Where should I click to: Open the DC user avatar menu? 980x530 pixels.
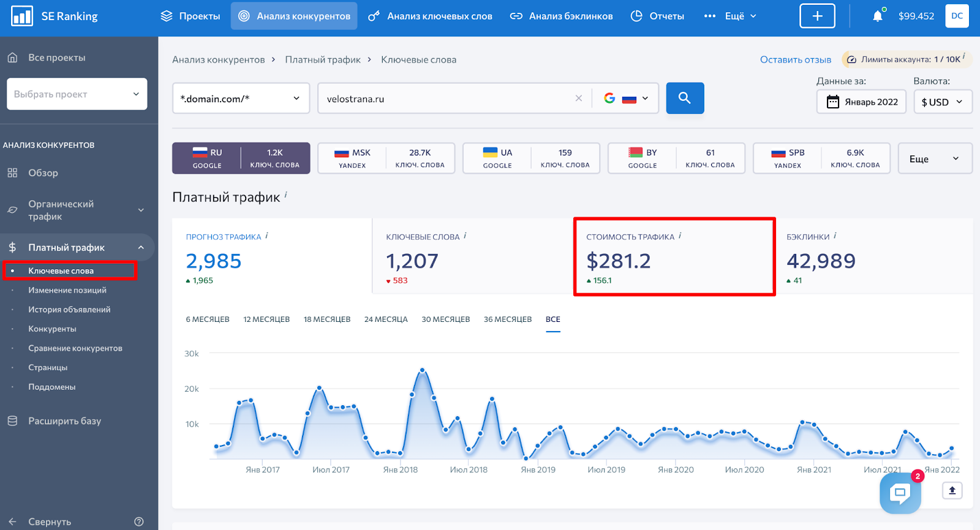pyautogui.click(x=957, y=16)
